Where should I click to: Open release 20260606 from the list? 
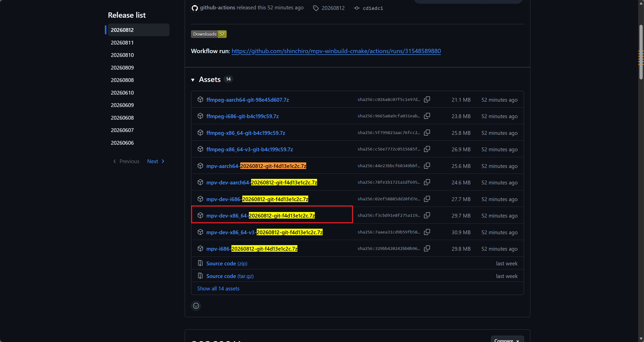[x=138, y=143]
